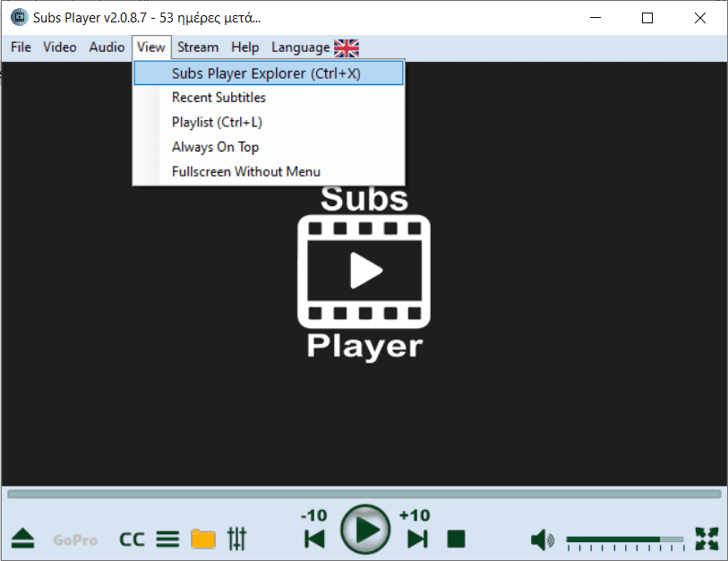Open the equalizer sliders icon
728x561 pixels.
236,539
